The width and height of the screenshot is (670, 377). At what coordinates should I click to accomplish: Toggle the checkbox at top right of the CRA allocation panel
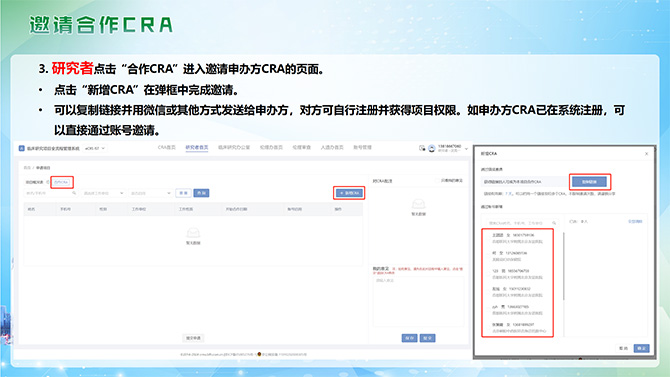438,181
